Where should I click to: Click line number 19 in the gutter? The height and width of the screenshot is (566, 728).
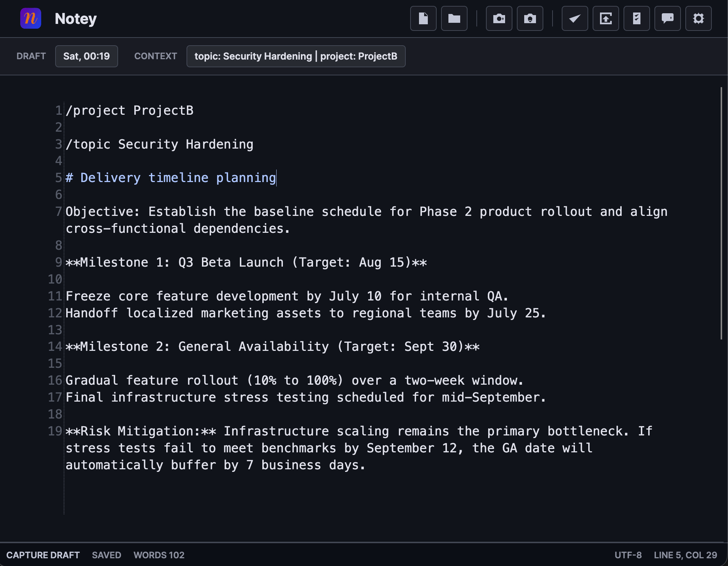click(x=55, y=431)
